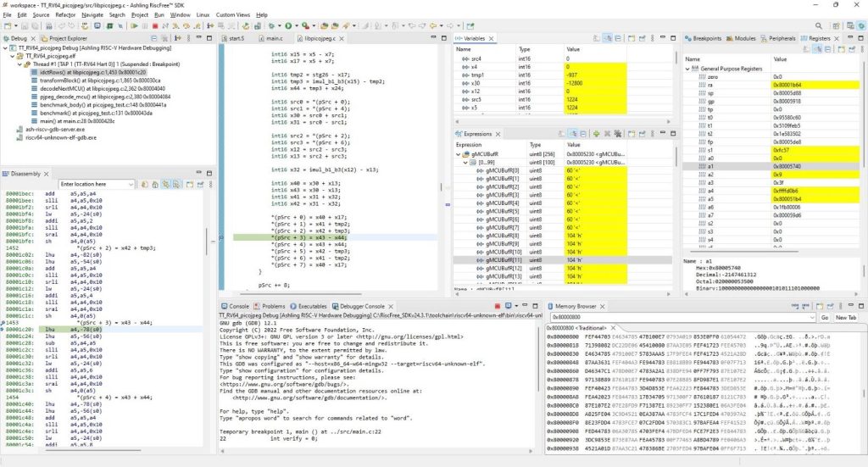Collapse the TT_RV64_picojpeg Debug launch node
The width and height of the screenshot is (868, 467).
click(x=6, y=48)
